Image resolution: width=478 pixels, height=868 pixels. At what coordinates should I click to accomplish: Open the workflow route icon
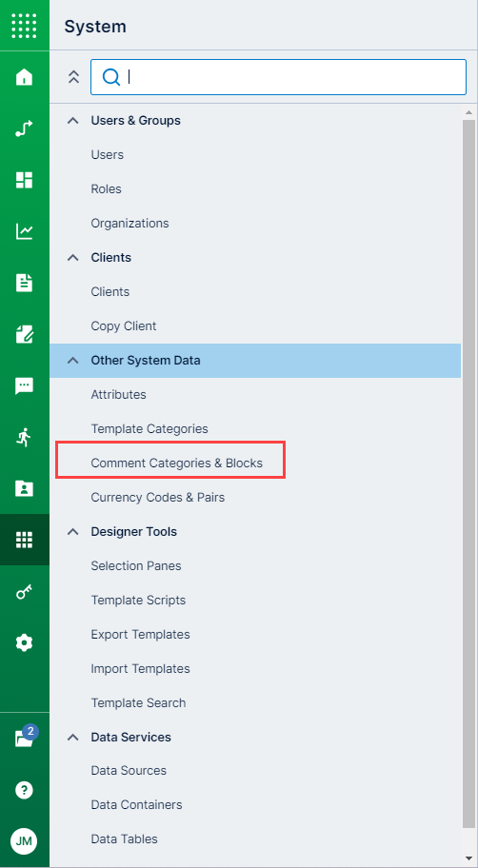(24, 128)
